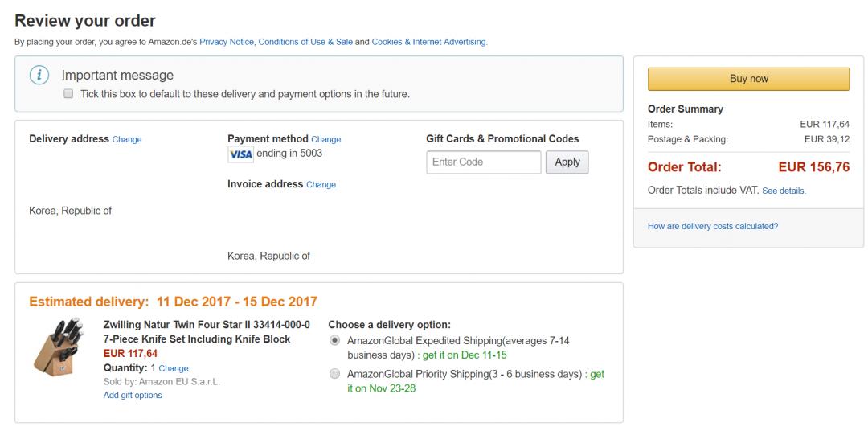Click See details for VAT totals
Image resolution: width=868 pixels, height=431 pixels.
pyautogui.click(x=784, y=191)
